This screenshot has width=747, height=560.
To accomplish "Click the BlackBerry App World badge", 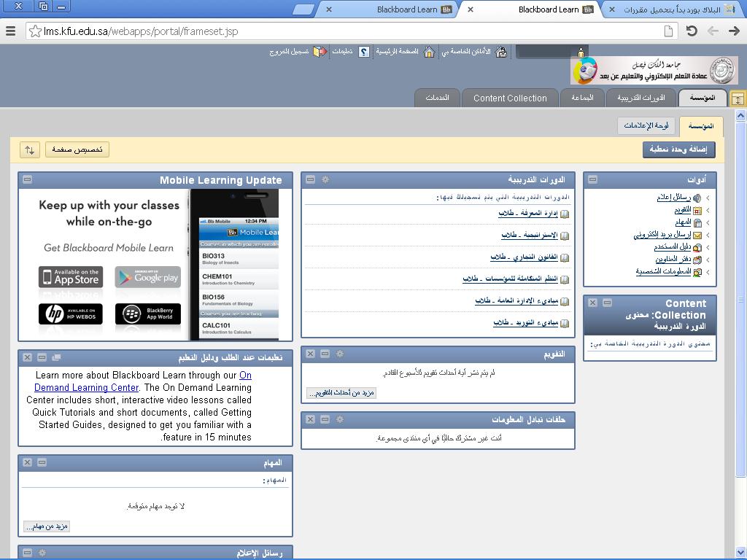I will pos(147,314).
